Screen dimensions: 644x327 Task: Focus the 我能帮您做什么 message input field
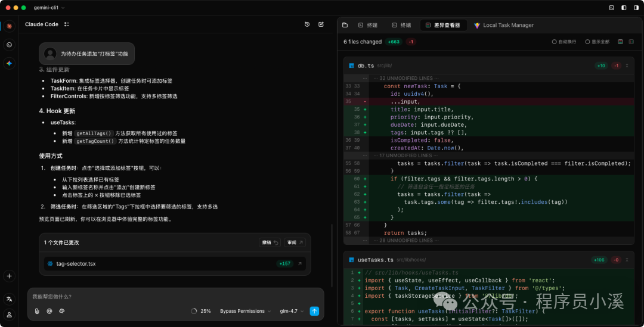(176, 297)
